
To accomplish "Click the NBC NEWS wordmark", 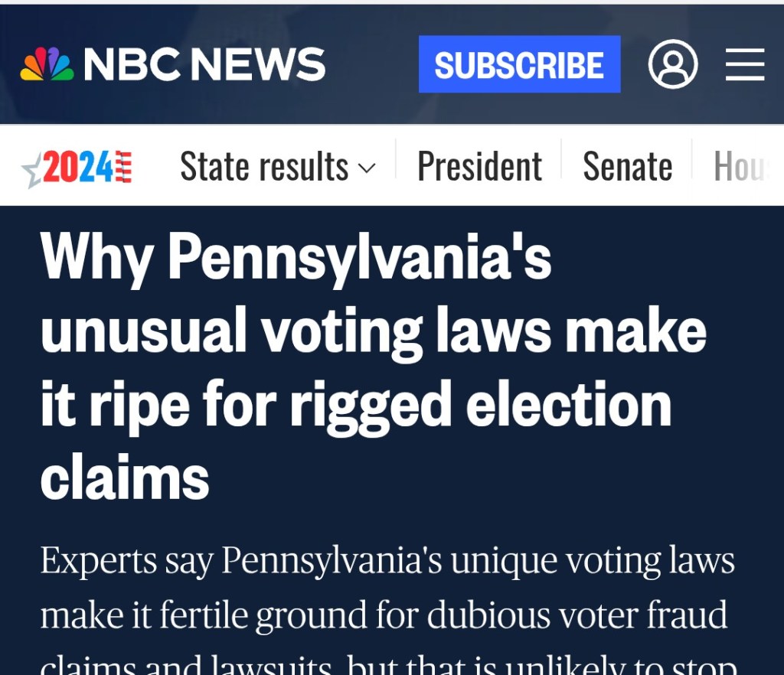I will pyautogui.click(x=204, y=64).
